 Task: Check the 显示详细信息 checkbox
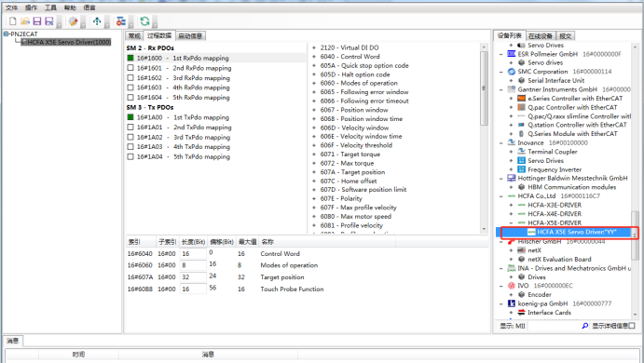[632, 326]
